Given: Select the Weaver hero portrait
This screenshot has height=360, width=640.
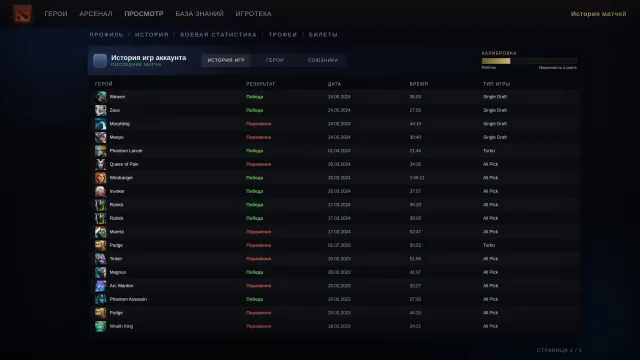Looking at the screenshot, I should click(x=100, y=97).
